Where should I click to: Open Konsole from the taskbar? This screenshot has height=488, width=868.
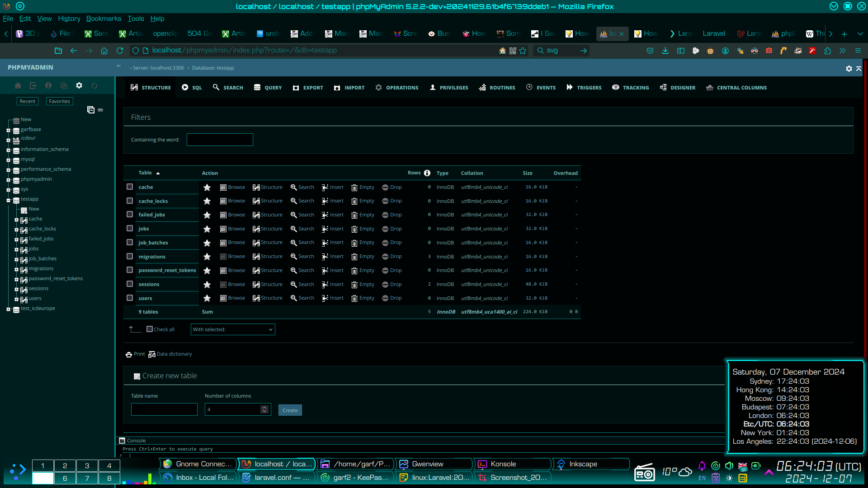click(512, 464)
